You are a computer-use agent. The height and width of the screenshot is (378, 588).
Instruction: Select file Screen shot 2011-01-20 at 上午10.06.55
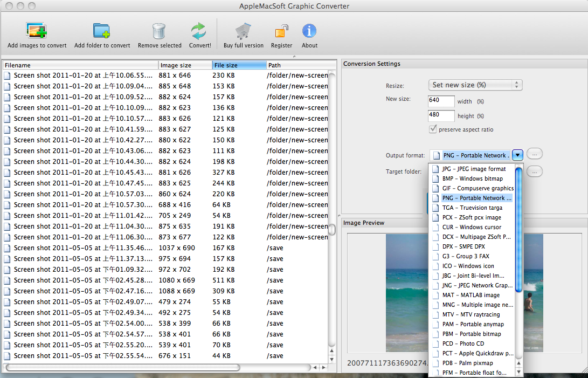pos(165,75)
